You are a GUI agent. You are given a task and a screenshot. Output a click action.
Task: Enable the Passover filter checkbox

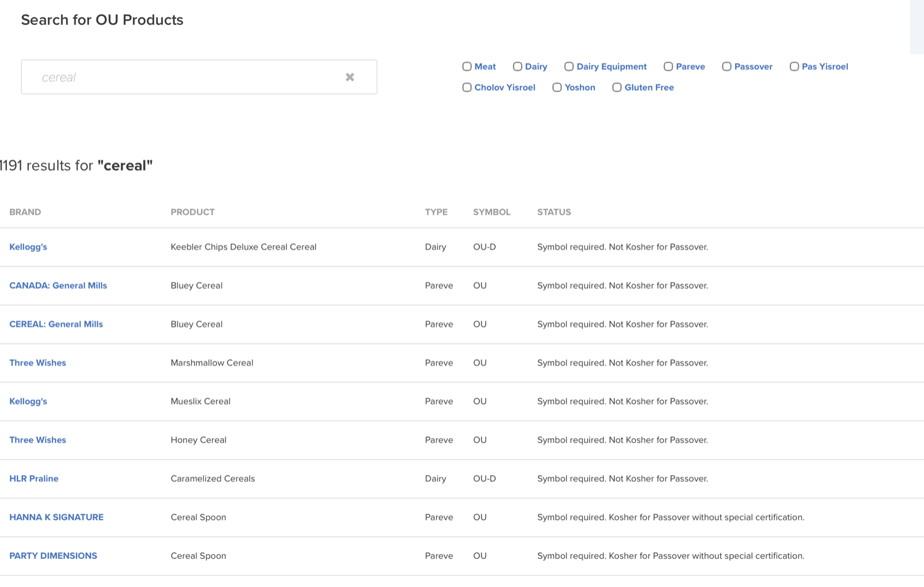tap(726, 66)
